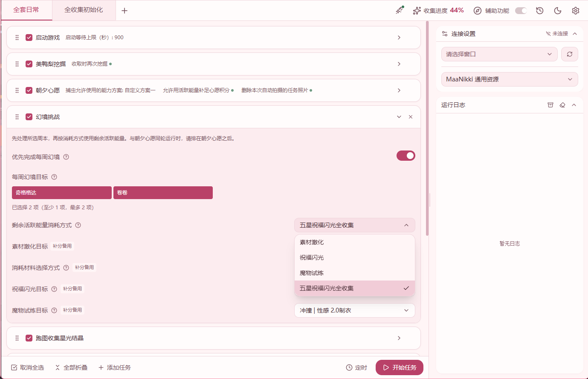
Task: Click the 连接设置 panel icon
Action: coord(445,34)
